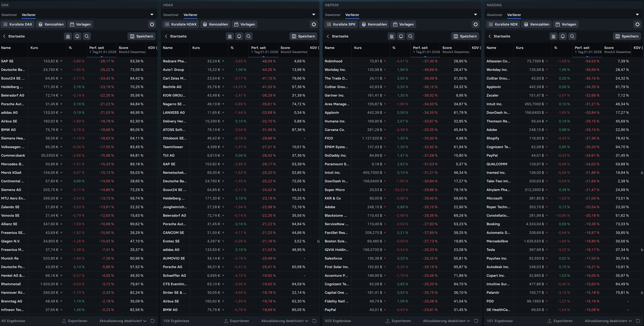This screenshot has height=326, width=644.
Task: Click the search magnifier icon in S&P500 panel
Action: (410, 36)
